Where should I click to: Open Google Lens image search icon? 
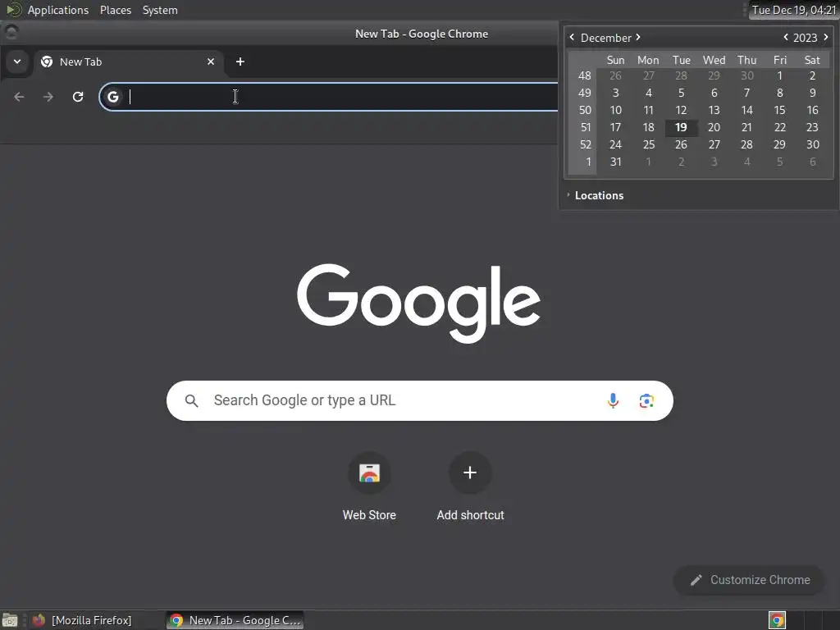(646, 400)
